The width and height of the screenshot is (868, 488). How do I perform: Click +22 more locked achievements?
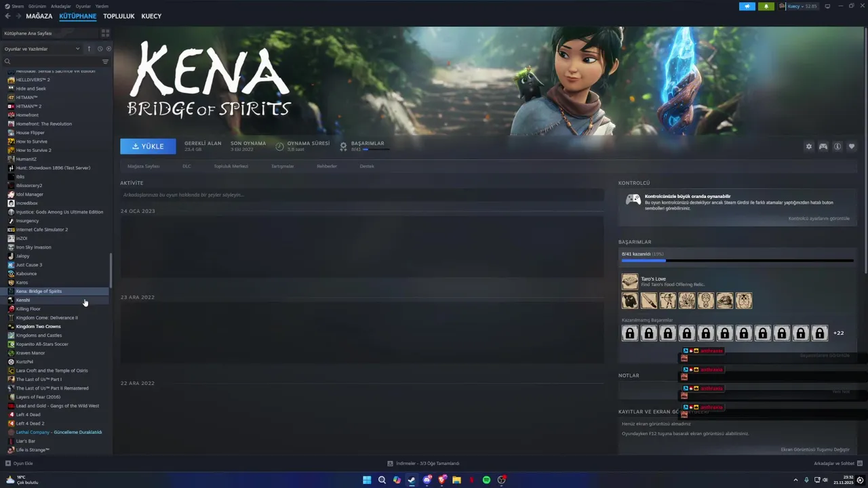(839, 333)
